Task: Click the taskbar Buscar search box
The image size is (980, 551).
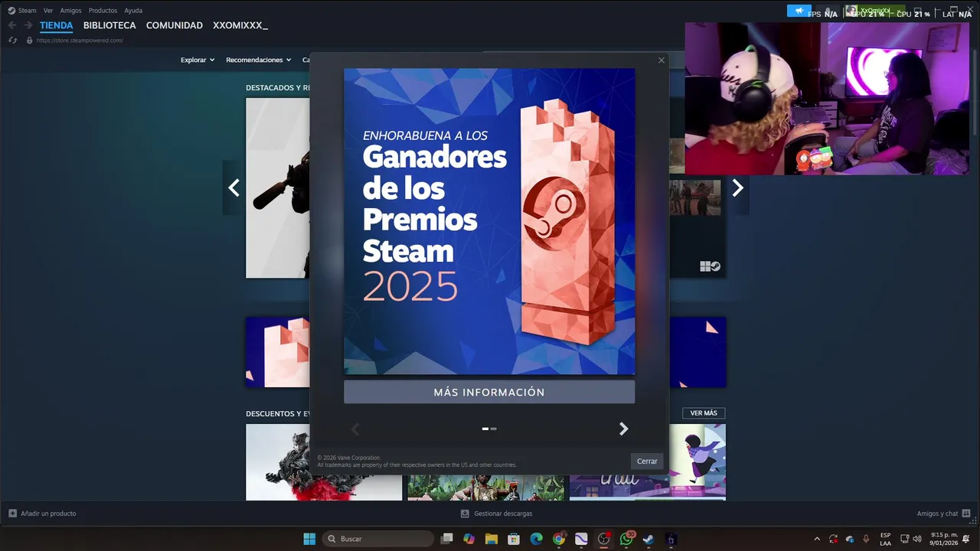Action: (x=378, y=539)
